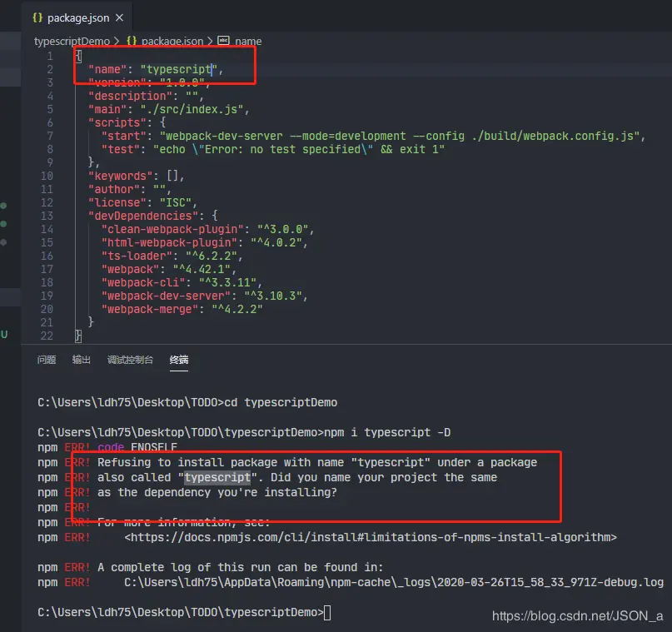The height and width of the screenshot is (632, 672).
Task: Place cursor in "typescript" name value
Action: pos(179,69)
